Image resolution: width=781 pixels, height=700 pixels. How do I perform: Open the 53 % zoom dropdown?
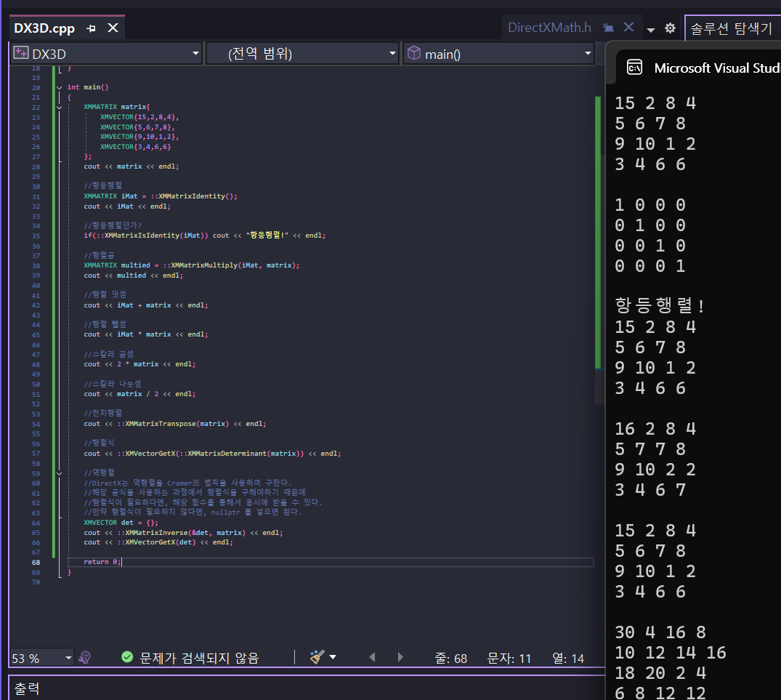[68, 658]
